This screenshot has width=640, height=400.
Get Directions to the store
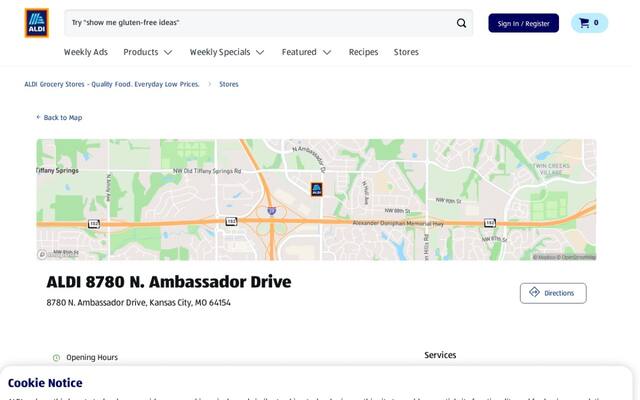point(553,293)
